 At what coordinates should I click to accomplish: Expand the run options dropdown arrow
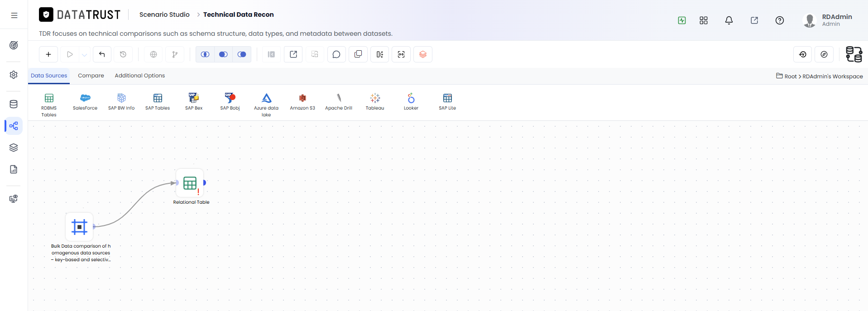click(84, 55)
